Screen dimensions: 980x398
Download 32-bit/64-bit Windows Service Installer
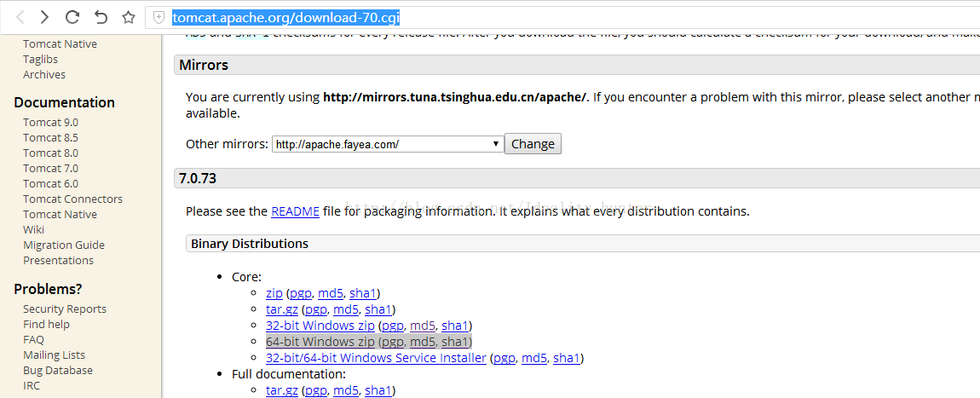[376, 358]
